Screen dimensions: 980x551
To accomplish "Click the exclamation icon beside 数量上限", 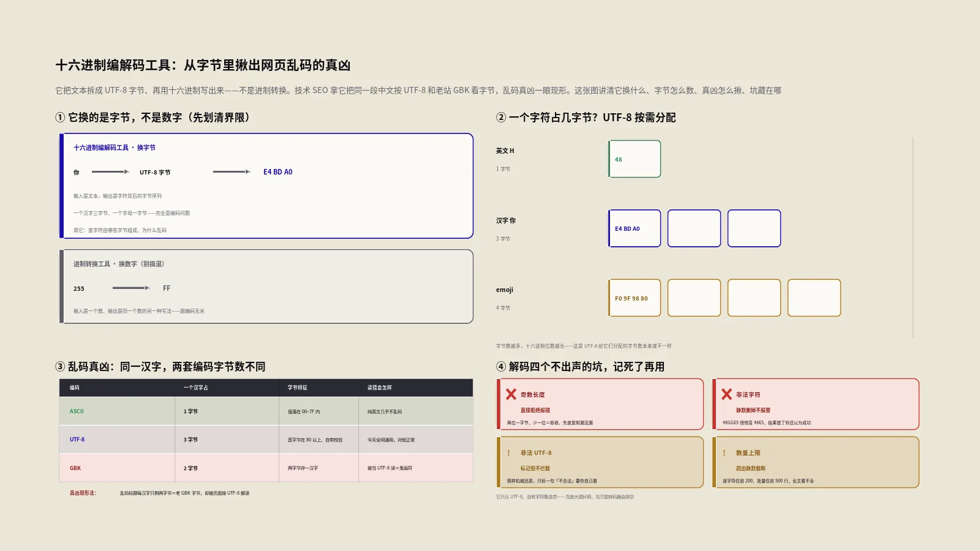I will coord(724,453).
